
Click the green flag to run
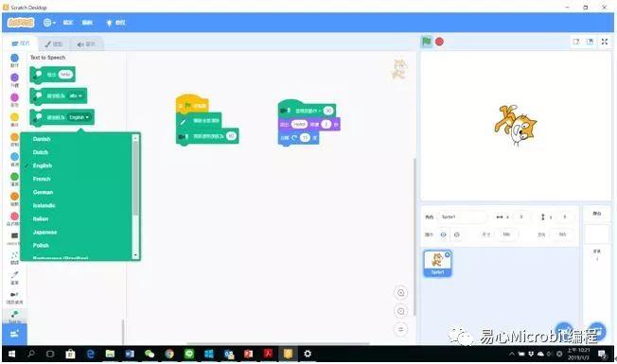(427, 42)
